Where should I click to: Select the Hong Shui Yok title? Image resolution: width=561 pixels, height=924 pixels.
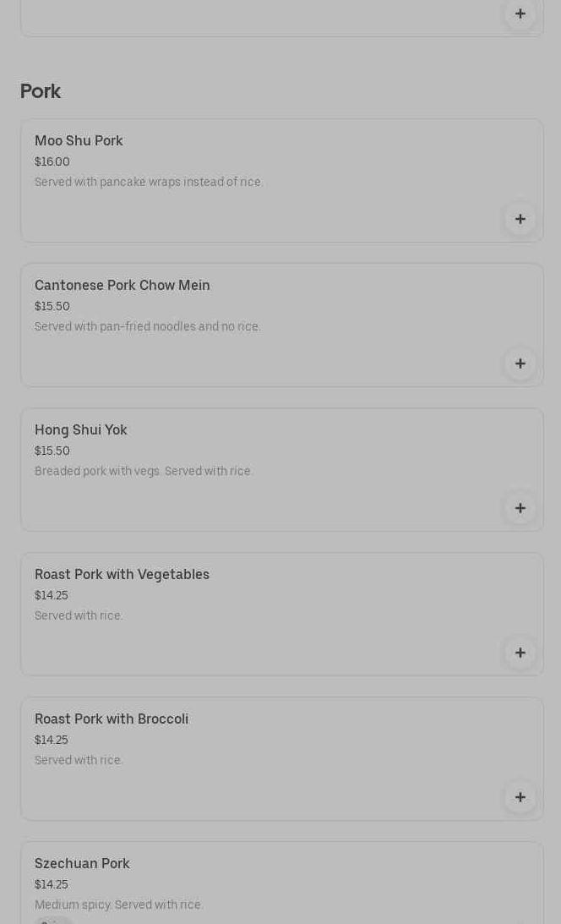(x=81, y=430)
